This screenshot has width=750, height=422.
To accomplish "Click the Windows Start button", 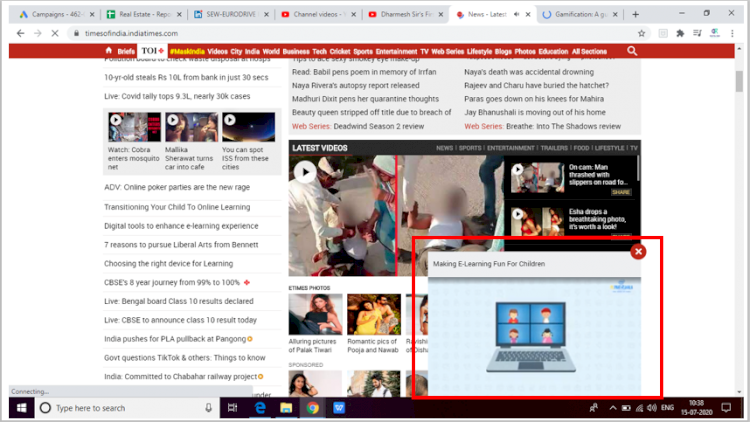I will point(21,408).
